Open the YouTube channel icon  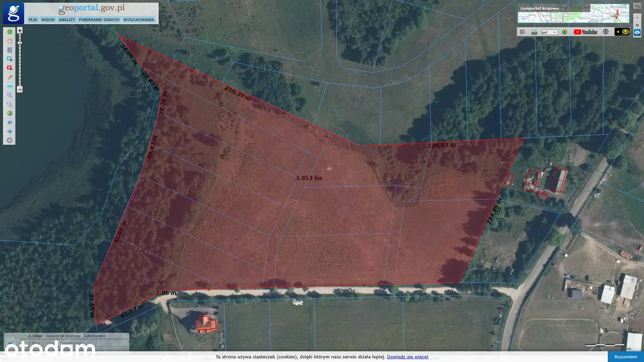point(586,32)
